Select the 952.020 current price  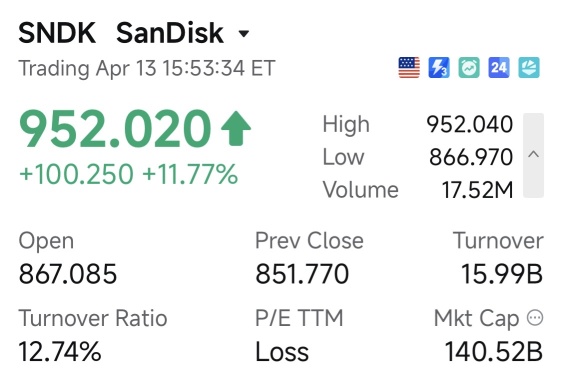click(x=115, y=129)
